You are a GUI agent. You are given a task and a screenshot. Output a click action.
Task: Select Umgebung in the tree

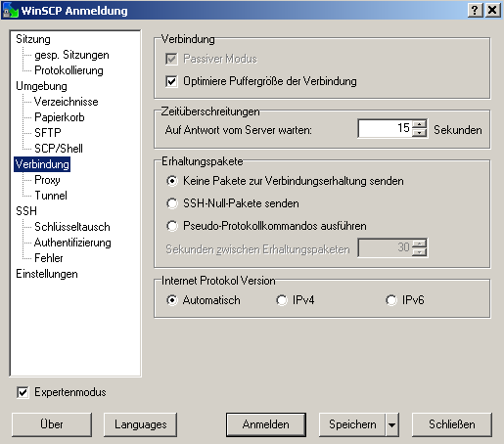pyautogui.click(x=41, y=86)
